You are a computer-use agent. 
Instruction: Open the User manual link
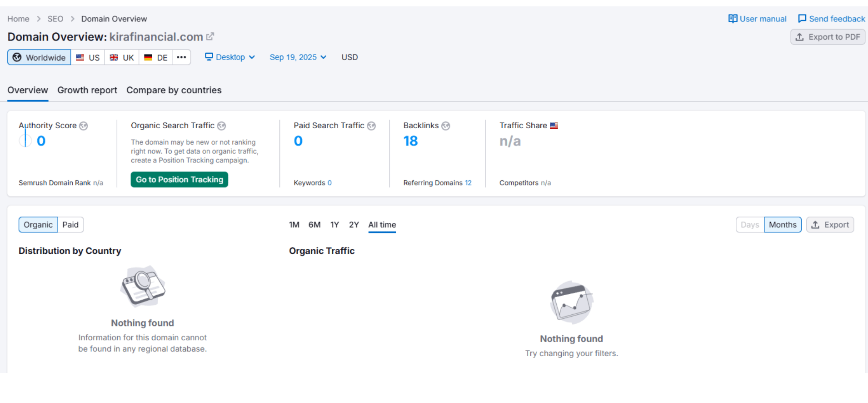pos(757,19)
